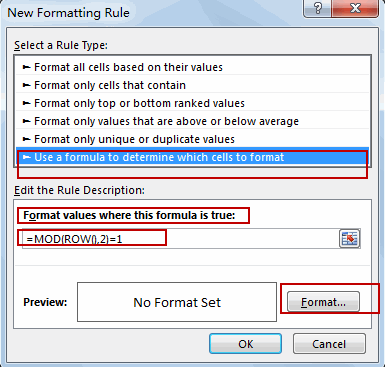Viewport: 385px width, 367px height.
Task: Choose 'Use a formula to determine which cells to format'
Action: point(192,157)
